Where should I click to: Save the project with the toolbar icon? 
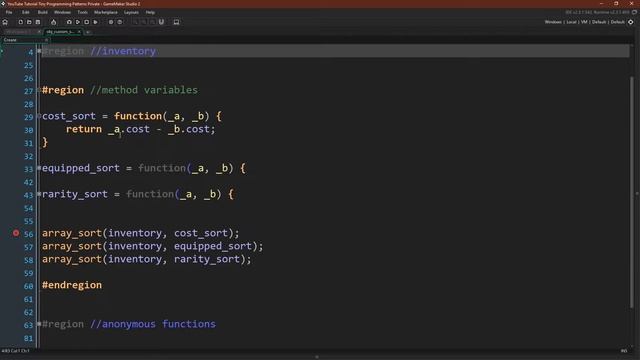[38, 22]
